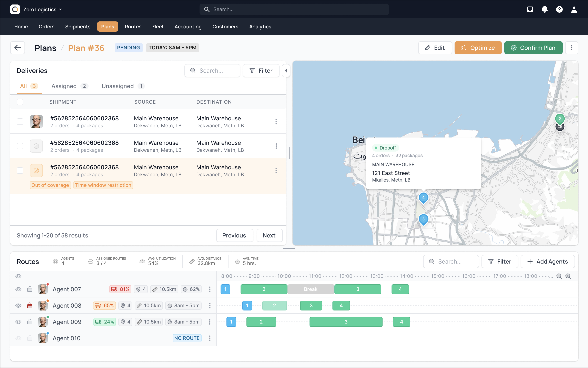
Task: Zoom out the routes timeline
Action: coord(559,276)
